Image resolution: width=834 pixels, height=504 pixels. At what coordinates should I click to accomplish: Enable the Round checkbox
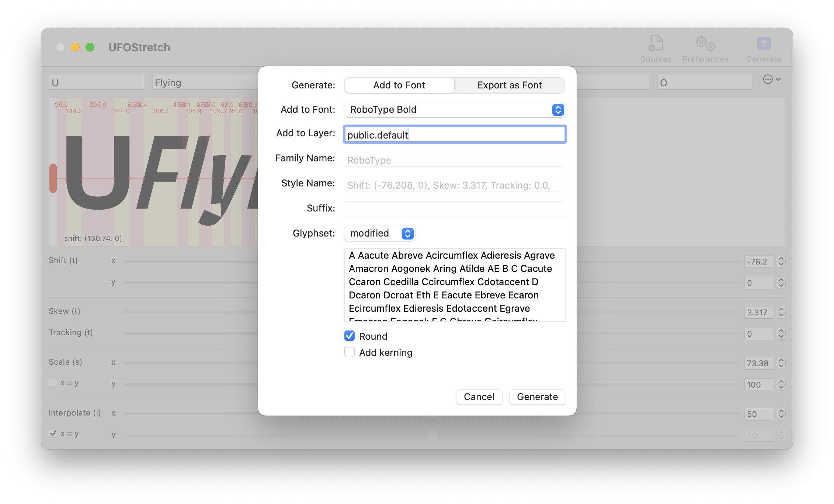point(350,336)
